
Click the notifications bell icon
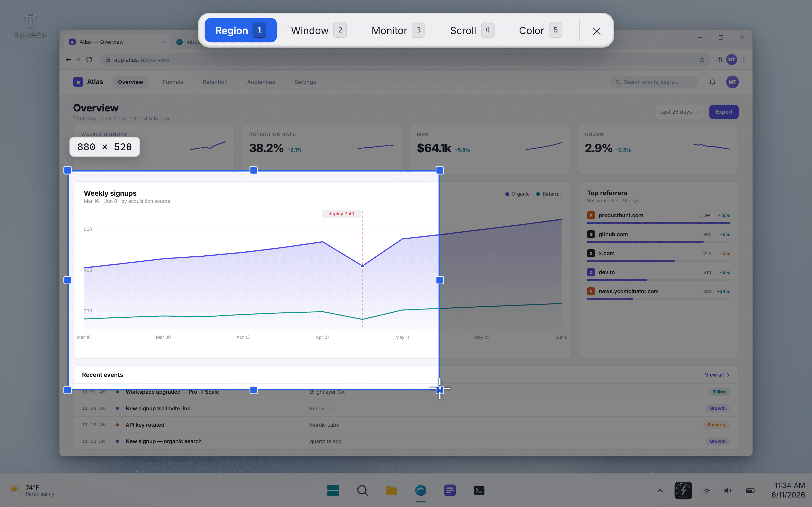tap(712, 82)
